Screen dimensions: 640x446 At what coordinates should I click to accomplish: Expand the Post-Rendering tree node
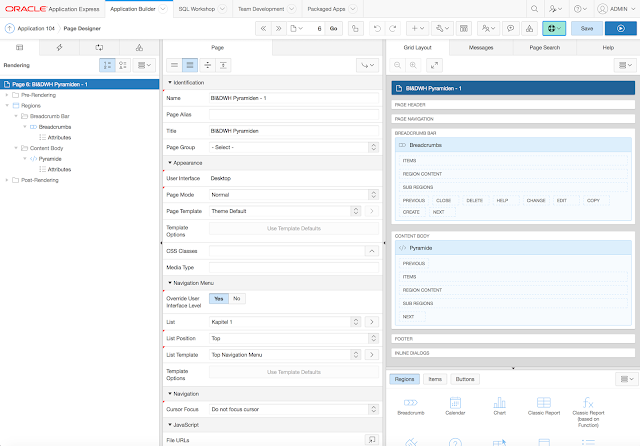(7, 180)
